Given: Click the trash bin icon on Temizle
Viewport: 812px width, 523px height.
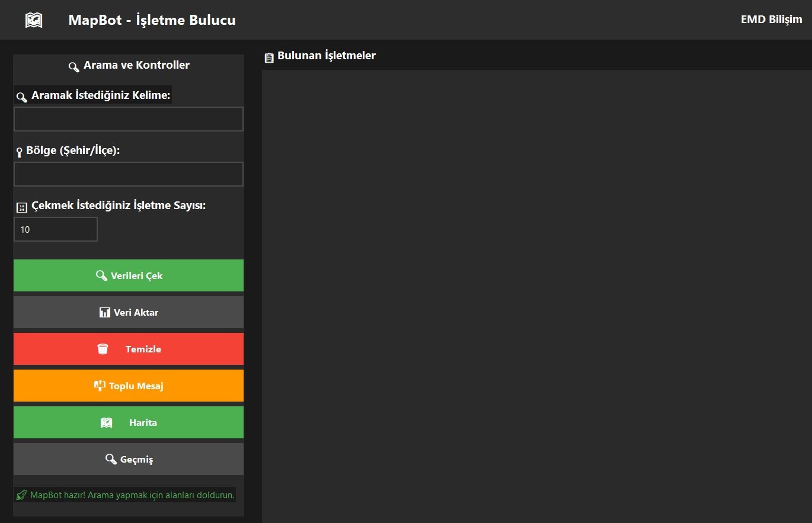Looking at the screenshot, I should (x=103, y=349).
